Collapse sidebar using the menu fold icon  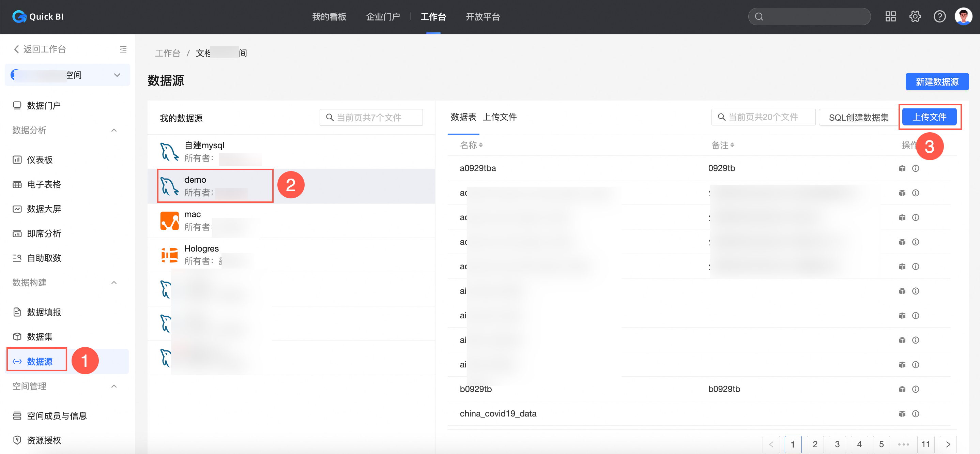pyautogui.click(x=123, y=49)
